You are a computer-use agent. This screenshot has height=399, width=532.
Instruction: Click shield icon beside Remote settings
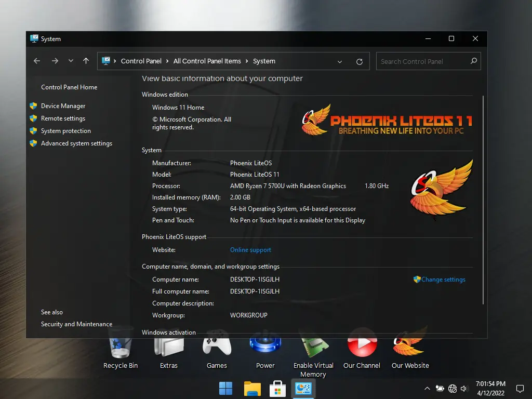coord(33,118)
